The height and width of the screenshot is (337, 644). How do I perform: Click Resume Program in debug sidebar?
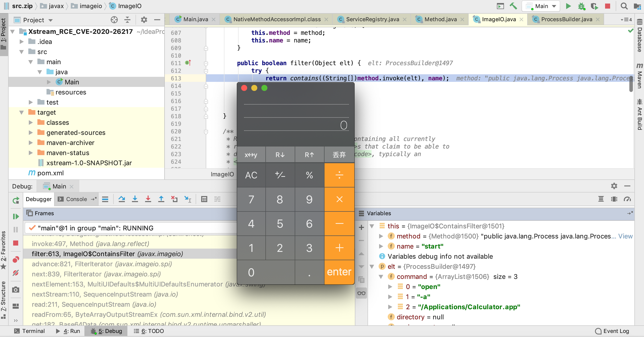pyautogui.click(x=16, y=216)
